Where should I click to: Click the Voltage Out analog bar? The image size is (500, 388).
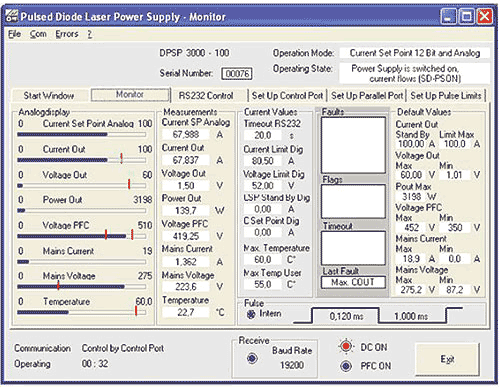[82, 185]
